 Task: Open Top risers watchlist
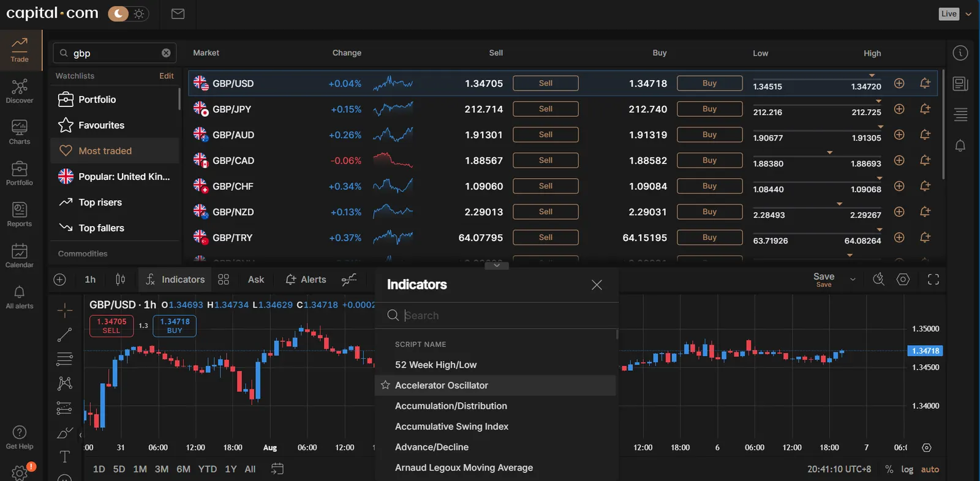click(x=100, y=203)
